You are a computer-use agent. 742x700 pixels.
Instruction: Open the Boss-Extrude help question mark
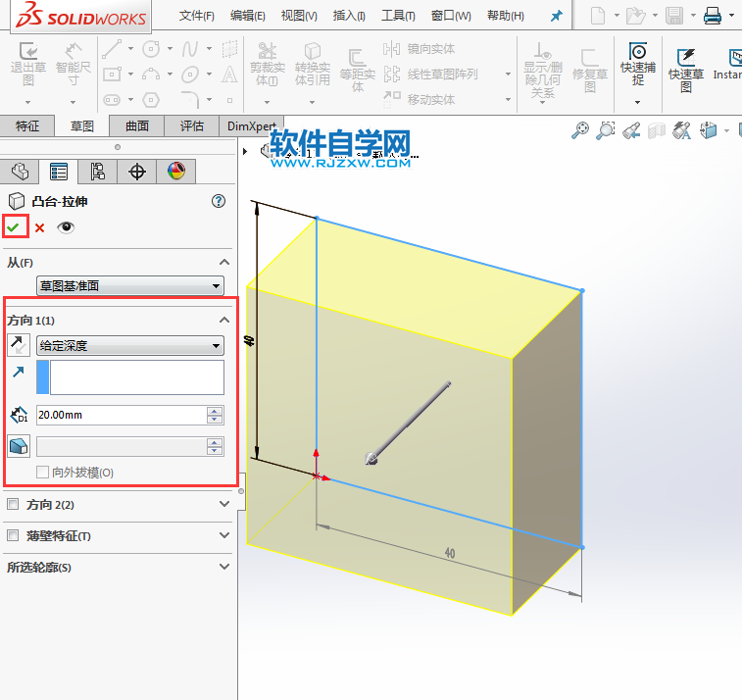click(x=219, y=201)
